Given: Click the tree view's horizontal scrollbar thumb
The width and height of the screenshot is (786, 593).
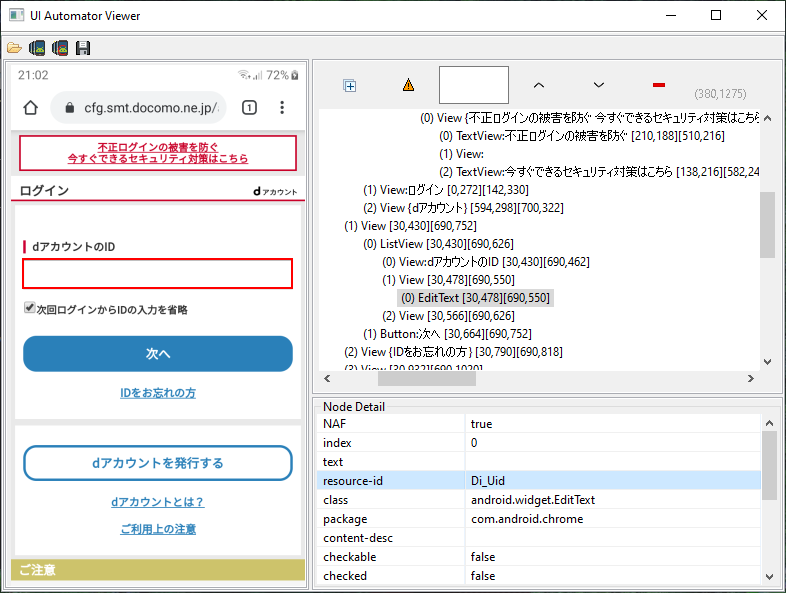Looking at the screenshot, I should click(427, 378).
